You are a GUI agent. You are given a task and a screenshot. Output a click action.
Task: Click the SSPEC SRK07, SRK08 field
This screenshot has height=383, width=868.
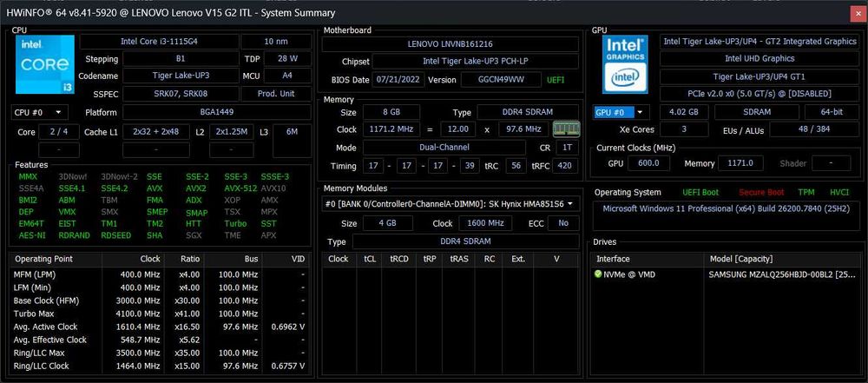[x=181, y=94]
